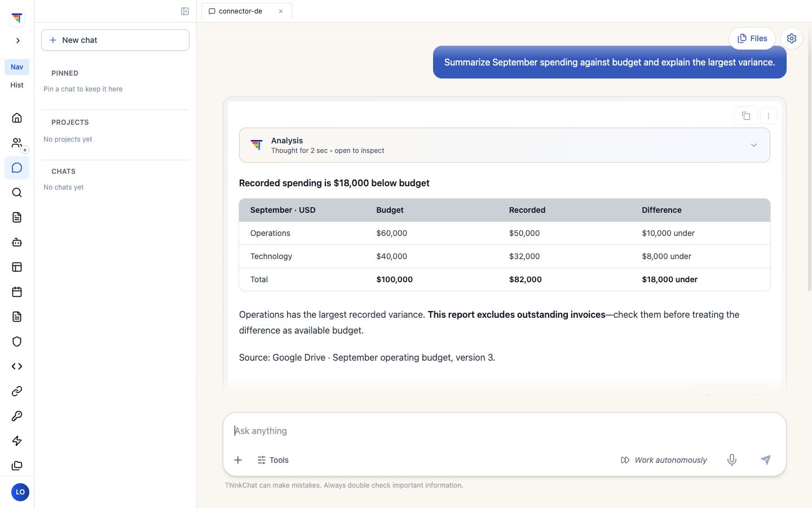The height and width of the screenshot is (508, 812).
Task: Expand the left navigation rail arrow
Action: 17,41
